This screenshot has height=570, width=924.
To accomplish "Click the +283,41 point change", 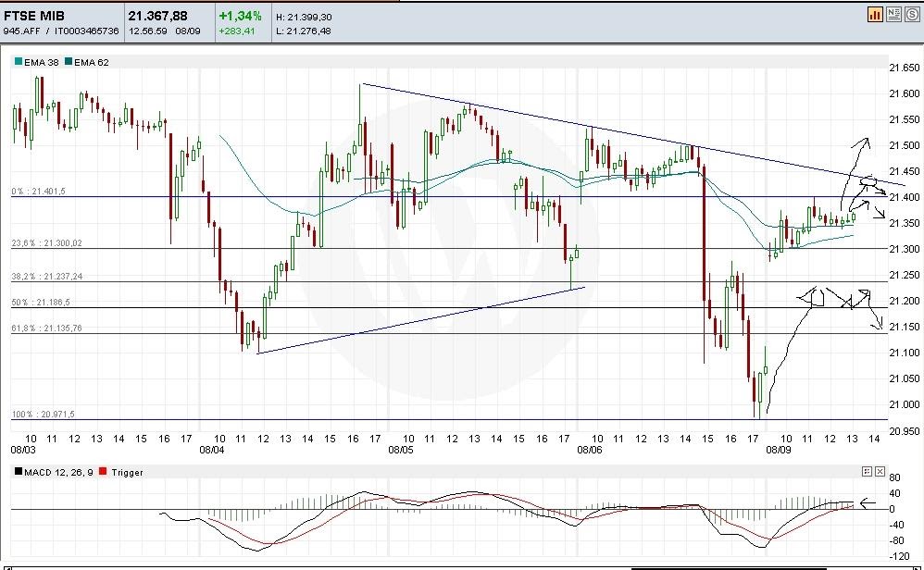I will point(237,31).
